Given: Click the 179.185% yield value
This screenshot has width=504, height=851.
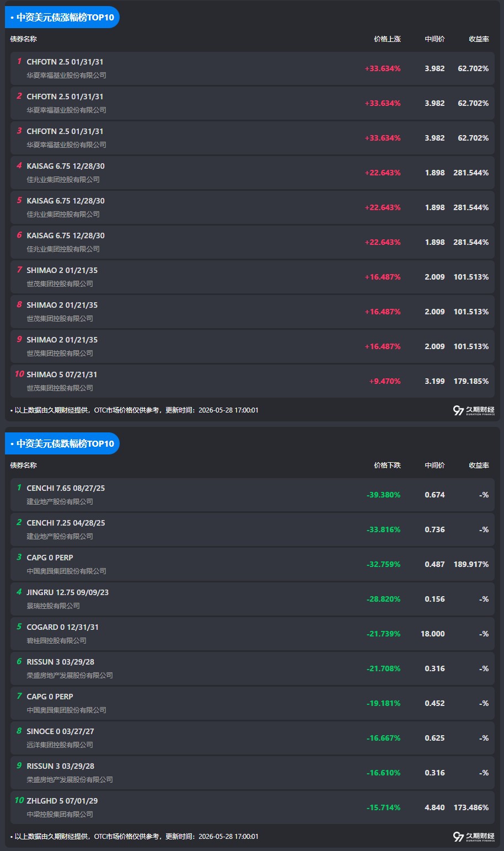Looking at the screenshot, I should [471, 381].
